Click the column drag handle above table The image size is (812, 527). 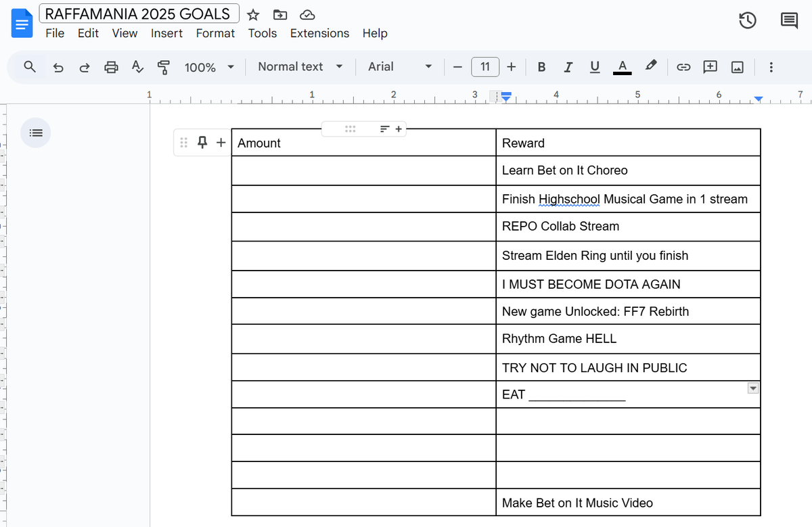pyautogui.click(x=350, y=129)
